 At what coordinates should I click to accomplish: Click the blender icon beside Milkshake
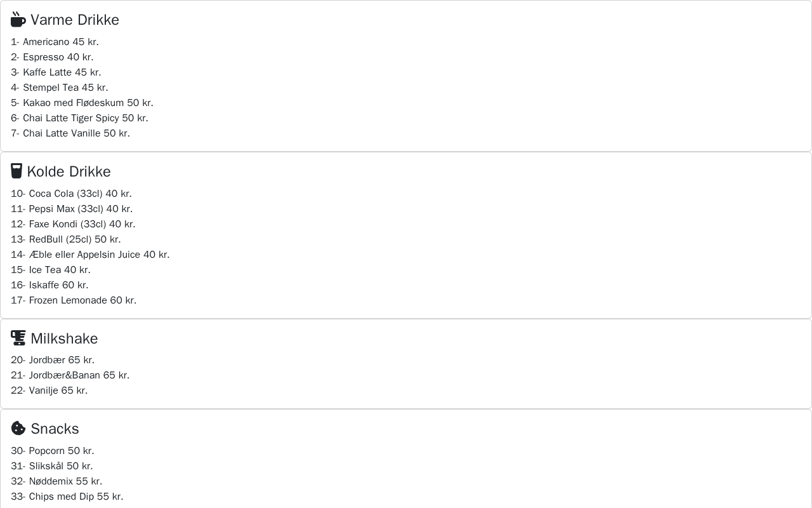coord(18,338)
